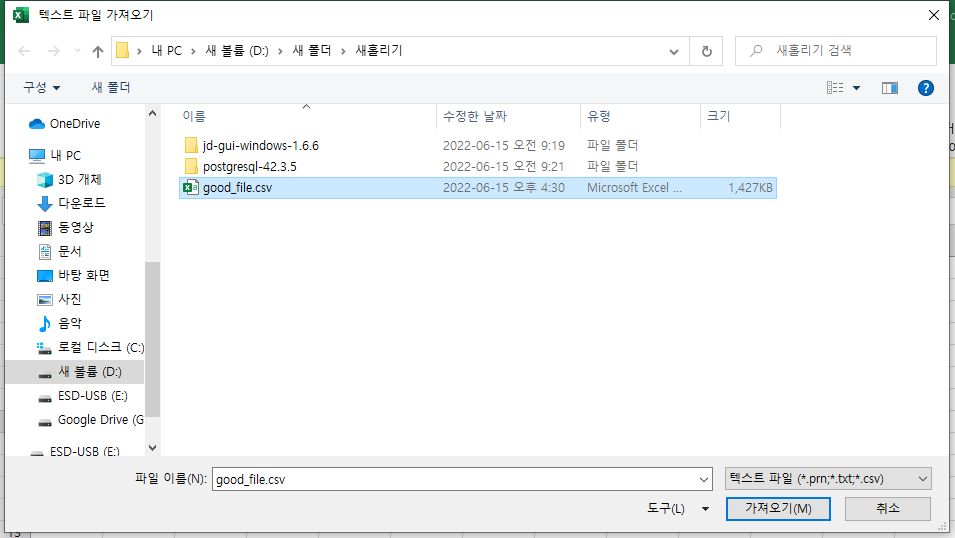955x538 pixels.
Task: Open 다운로드 folder in sidebar
Action: click(71, 203)
